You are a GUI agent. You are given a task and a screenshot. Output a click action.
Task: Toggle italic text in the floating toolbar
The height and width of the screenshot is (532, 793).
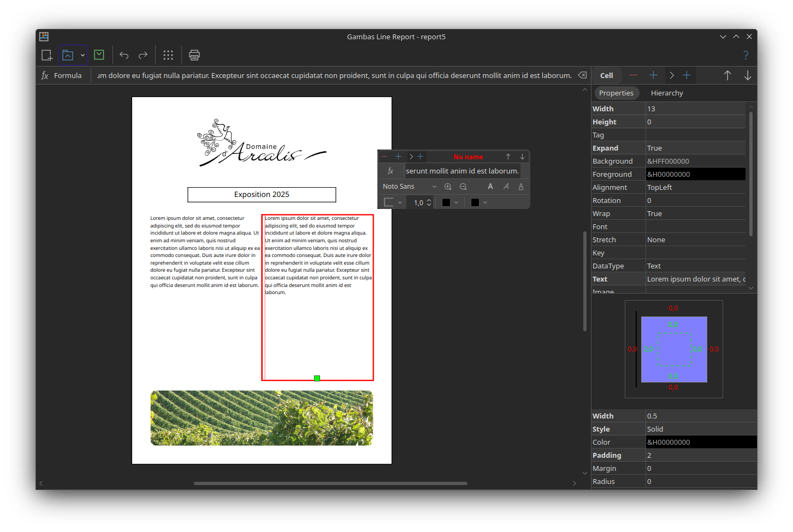(506, 187)
